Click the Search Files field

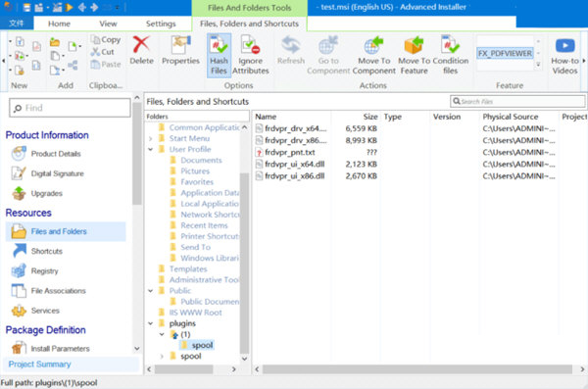pos(517,101)
